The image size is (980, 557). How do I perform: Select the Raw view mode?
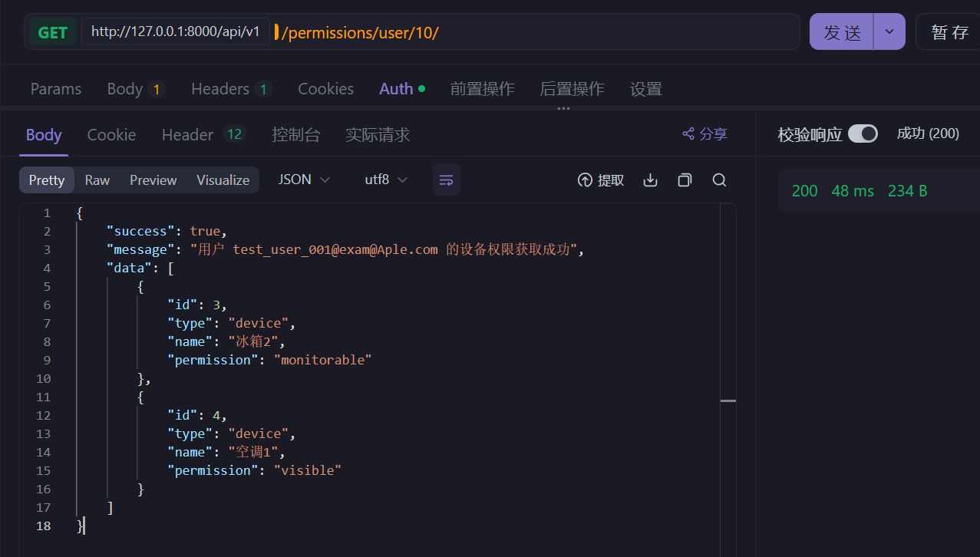pos(97,180)
